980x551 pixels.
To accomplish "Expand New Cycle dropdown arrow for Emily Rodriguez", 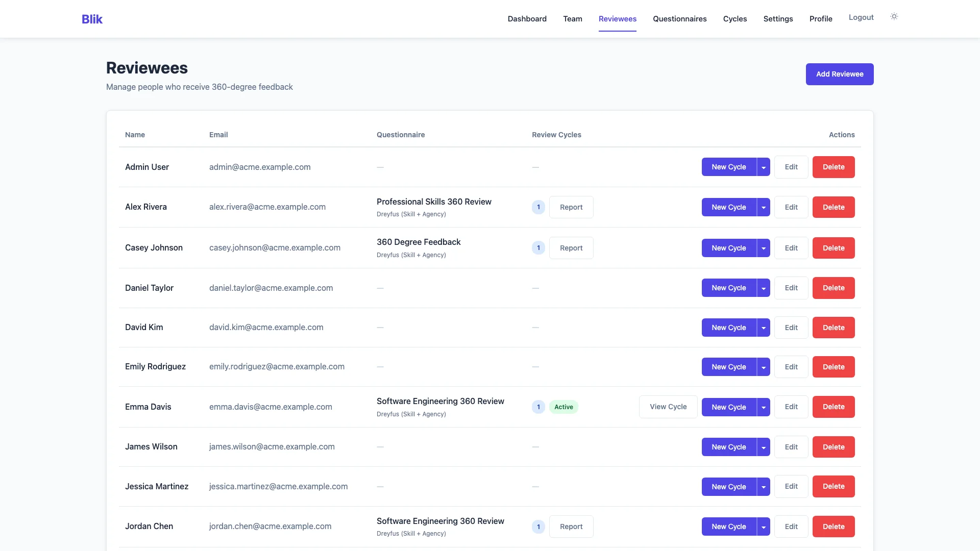I will click(764, 367).
